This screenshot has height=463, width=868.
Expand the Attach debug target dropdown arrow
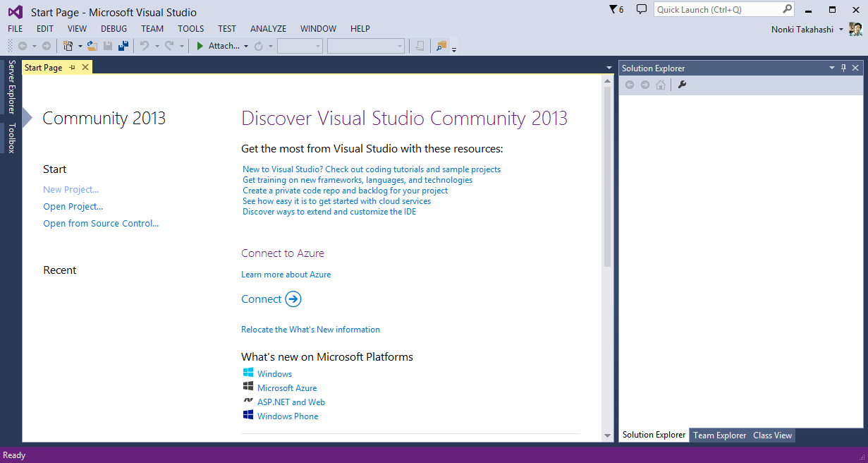[x=246, y=47]
